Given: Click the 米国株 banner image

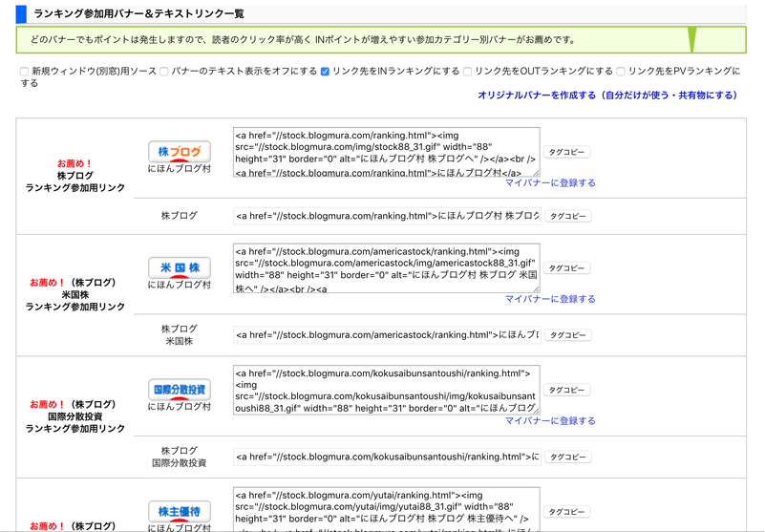Looking at the screenshot, I should click(x=180, y=268).
